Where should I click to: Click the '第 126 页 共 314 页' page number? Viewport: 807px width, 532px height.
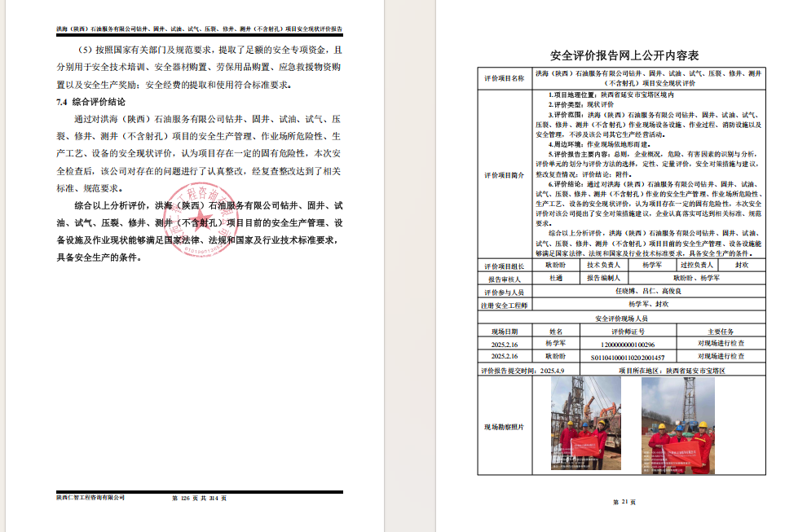[198, 498]
